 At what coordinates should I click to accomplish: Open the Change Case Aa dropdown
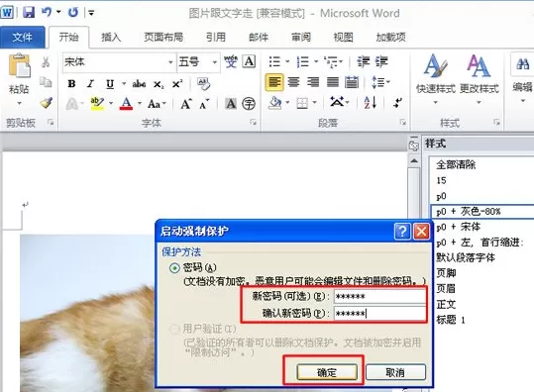click(157, 104)
